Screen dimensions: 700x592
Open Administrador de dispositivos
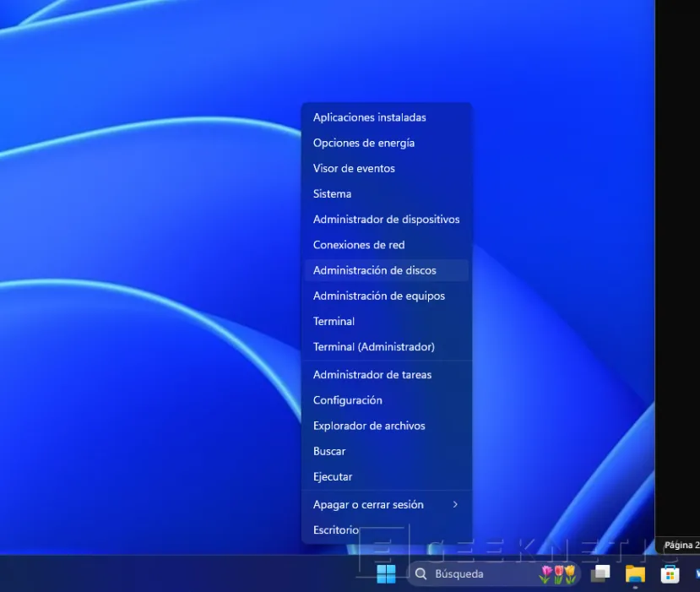[x=386, y=219]
